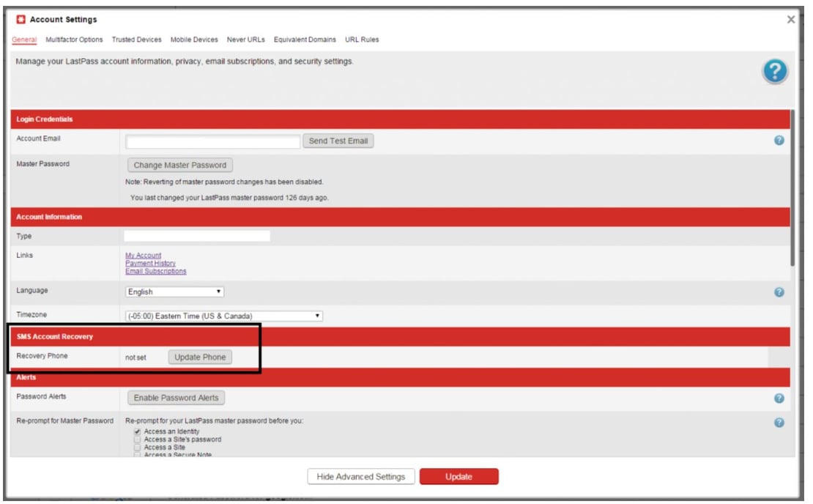Viewport: 813px width, 504px height.
Task: Open the Email Subscriptions link
Action: [x=155, y=271]
